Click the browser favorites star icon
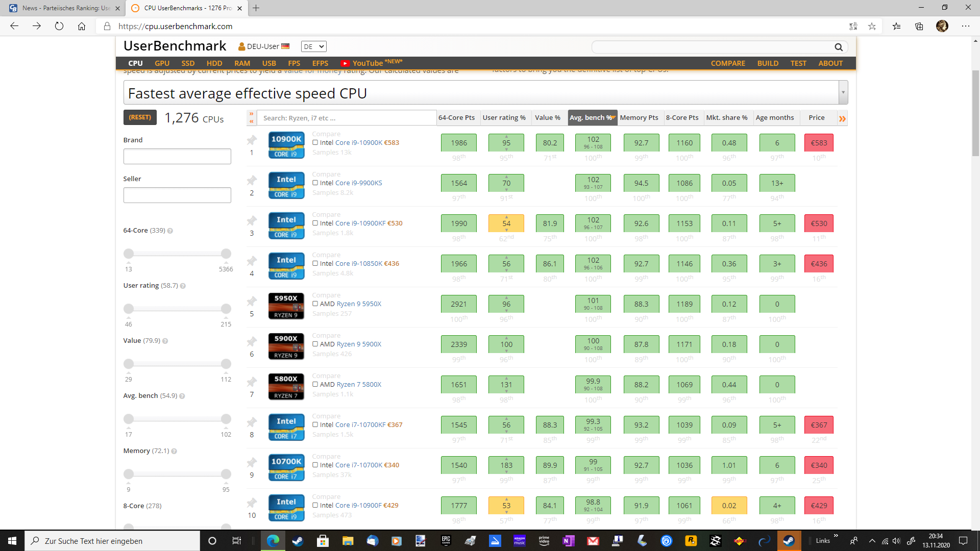Image resolution: width=980 pixels, height=551 pixels. point(872,27)
